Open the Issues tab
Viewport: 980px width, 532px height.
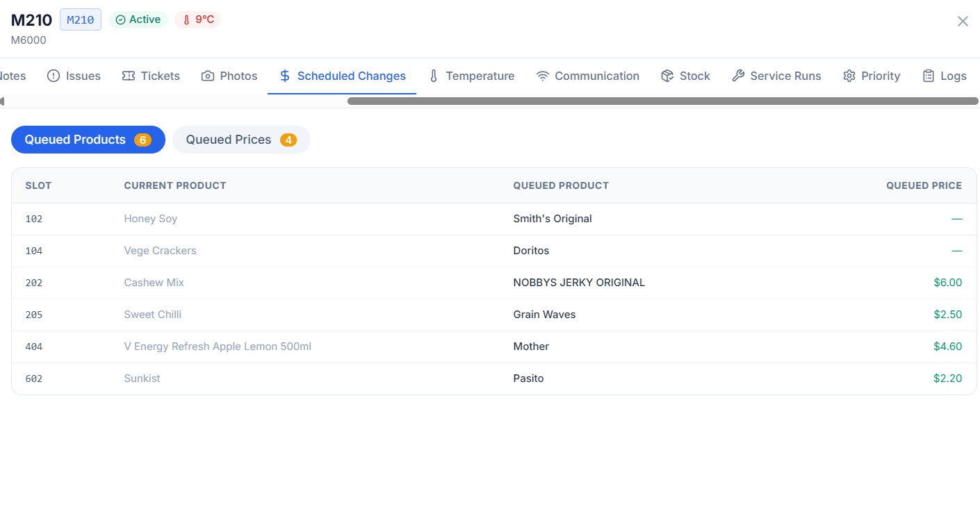(x=74, y=76)
